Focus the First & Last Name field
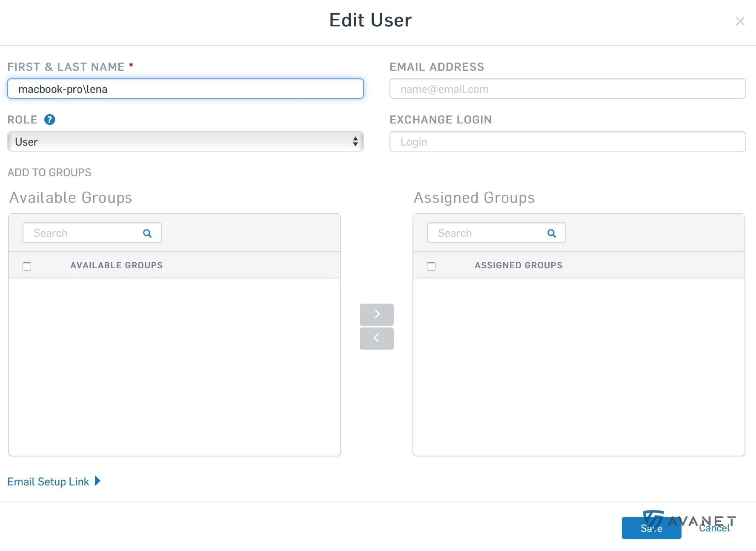 click(186, 89)
